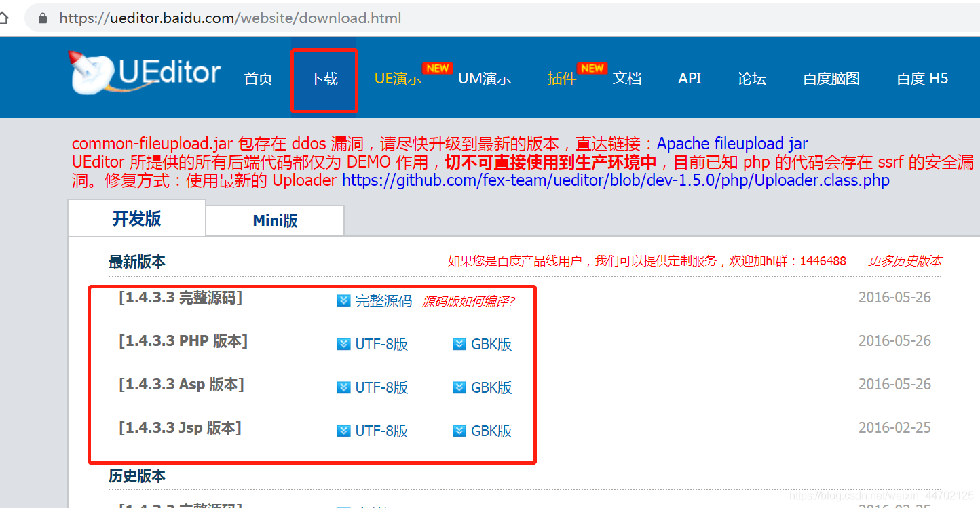Open the 插件 navigation item
Screen dimensions: 980x508
[x=562, y=79]
